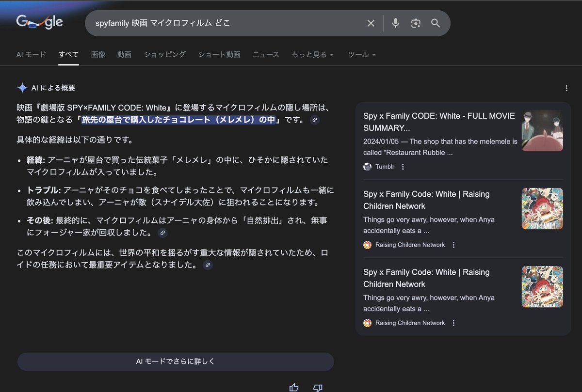Open the ニュース tab

pyautogui.click(x=266, y=55)
